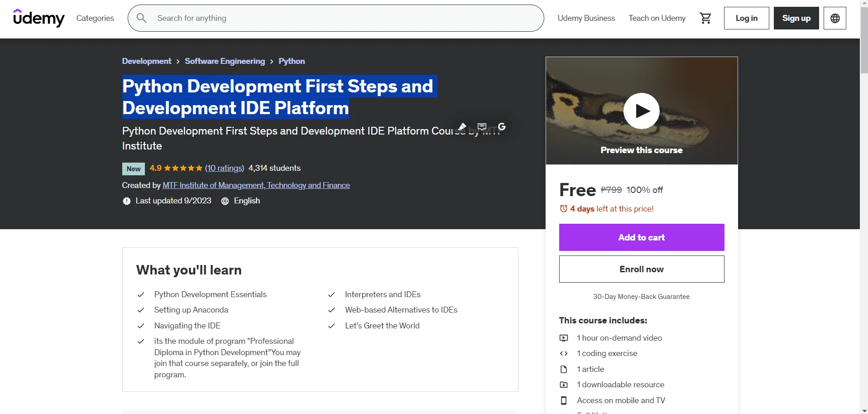Open the 10 ratings link
Image resolution: width=868 pixels, height=414 pixels.
tap(225, 168)
